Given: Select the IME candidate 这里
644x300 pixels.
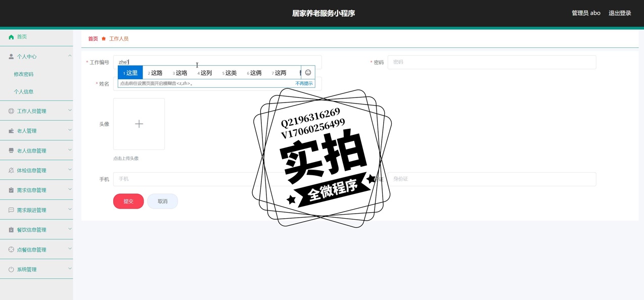Looking at the screenshot, I should coord(131,73).
